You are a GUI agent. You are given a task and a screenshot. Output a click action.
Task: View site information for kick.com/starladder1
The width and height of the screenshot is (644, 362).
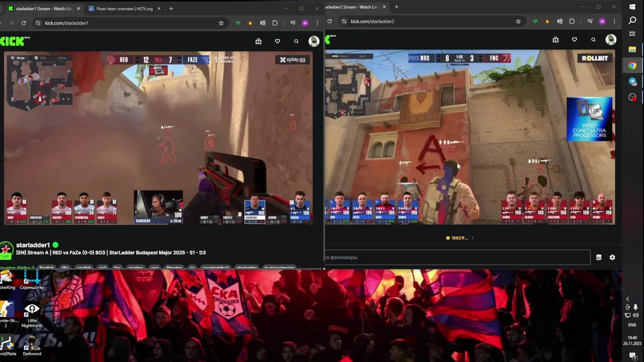click(38, 23)
